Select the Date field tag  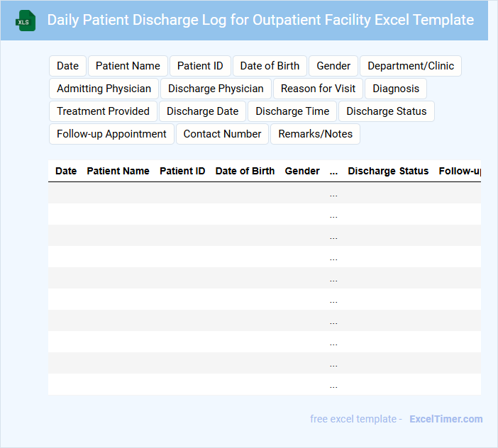click(67, 66)
